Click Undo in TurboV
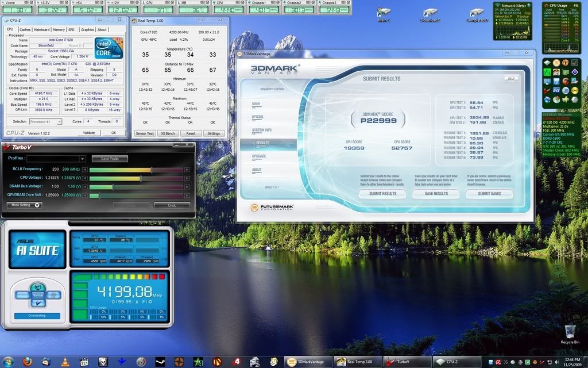Image resolution: width=588 pixels, height=368 pixels. click(172, 205)
